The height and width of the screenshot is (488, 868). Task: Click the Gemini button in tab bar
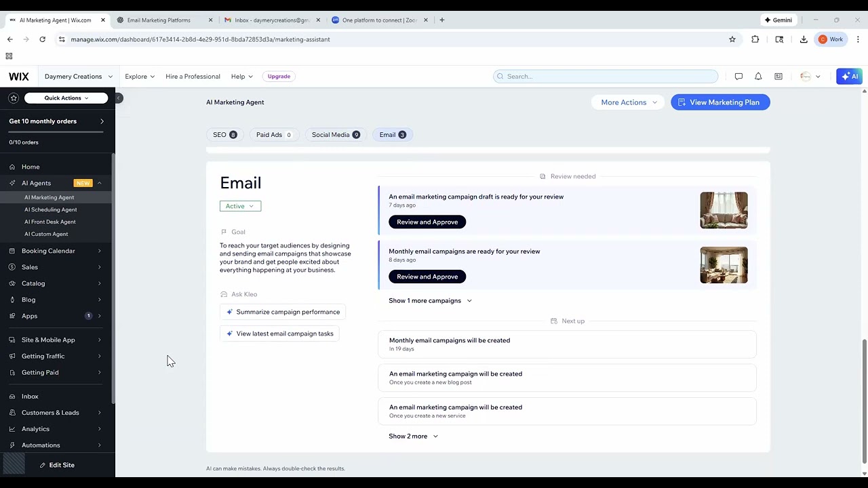coord(778,20)
